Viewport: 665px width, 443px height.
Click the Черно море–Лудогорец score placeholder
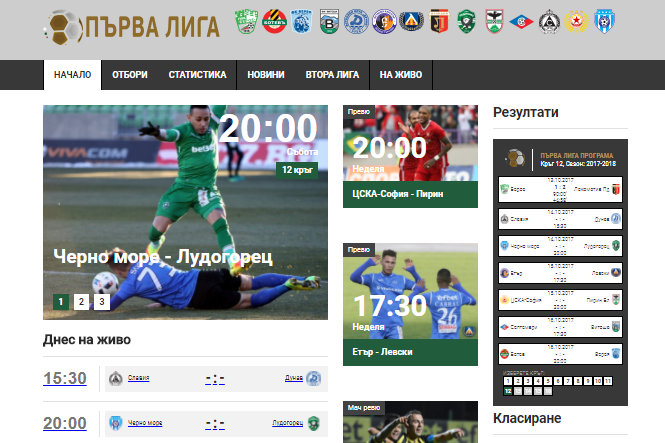(x=215, y=424)
